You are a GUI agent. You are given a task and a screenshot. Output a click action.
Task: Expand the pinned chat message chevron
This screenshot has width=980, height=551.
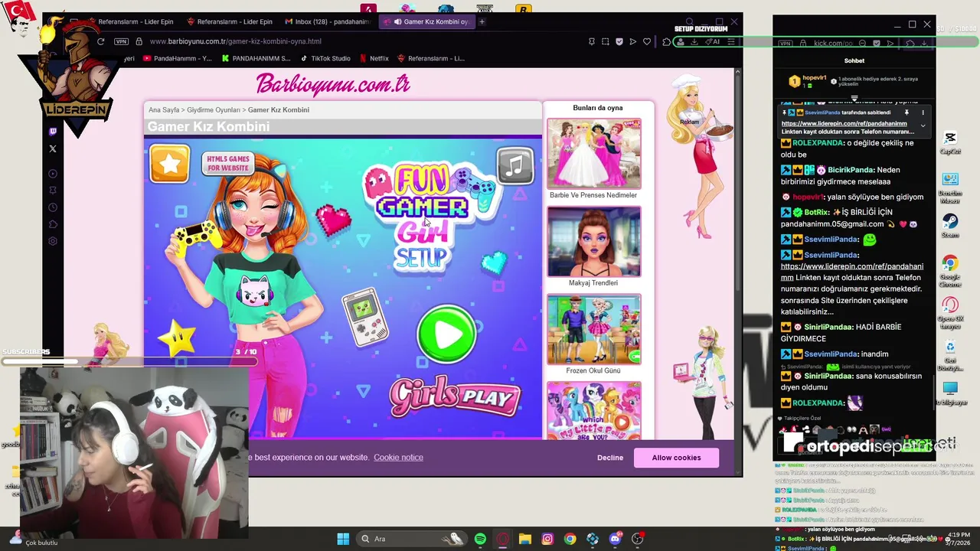[x=923, y=126]
